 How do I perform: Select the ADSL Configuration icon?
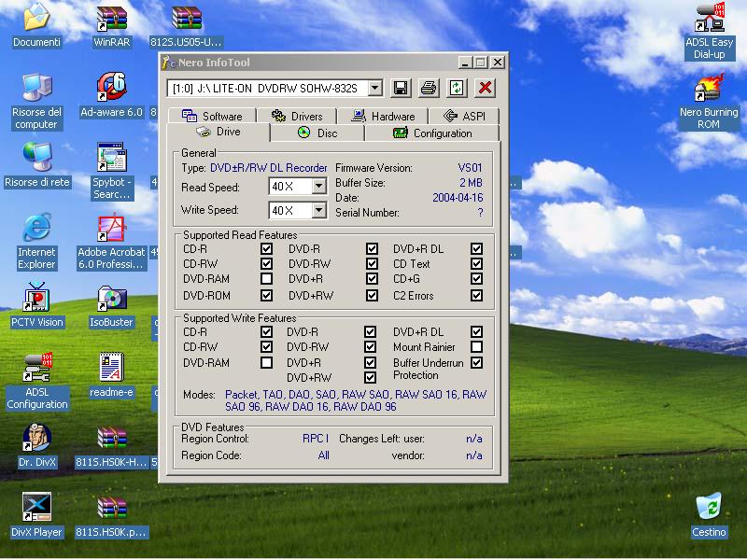coord(36,382)
